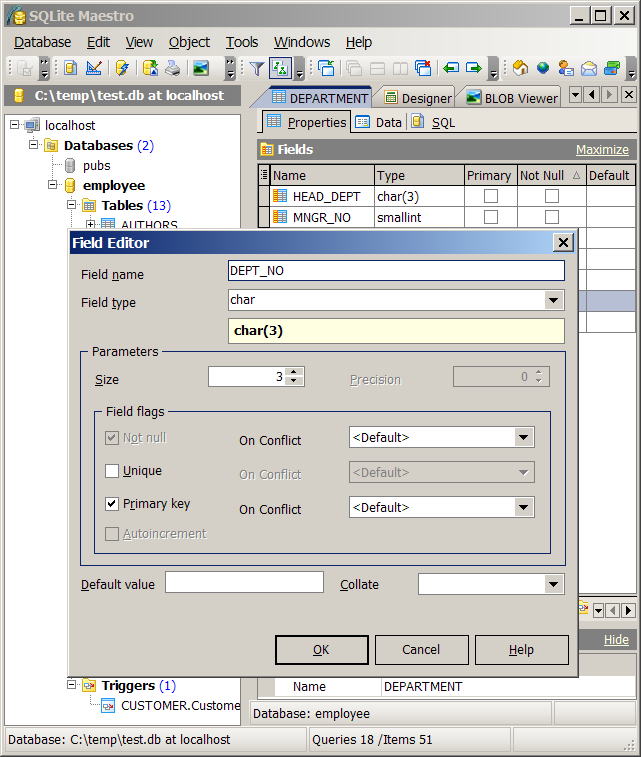This screenshot has width=641, height=757.
Task: Open the visual designer ruler-pencil icon
Action: (x=94, y=68)
